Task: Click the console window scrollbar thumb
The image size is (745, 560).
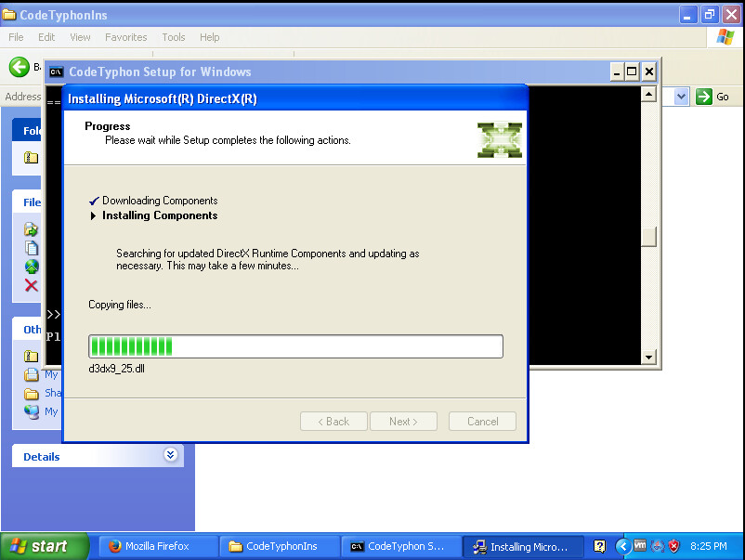Action: point(648,237)
